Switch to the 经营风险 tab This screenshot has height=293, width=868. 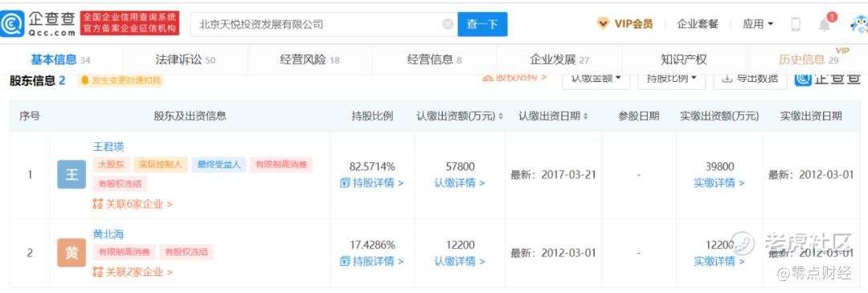pyautogui.click(x=310, y=59)
